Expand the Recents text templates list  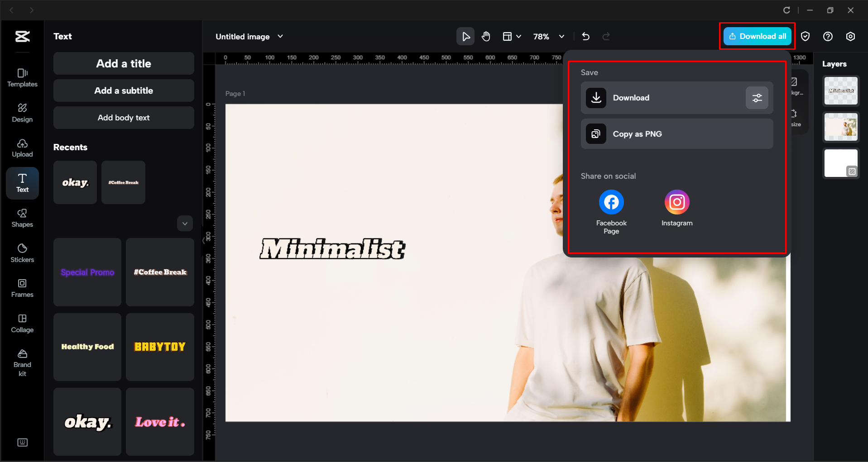tap(185, 223)
